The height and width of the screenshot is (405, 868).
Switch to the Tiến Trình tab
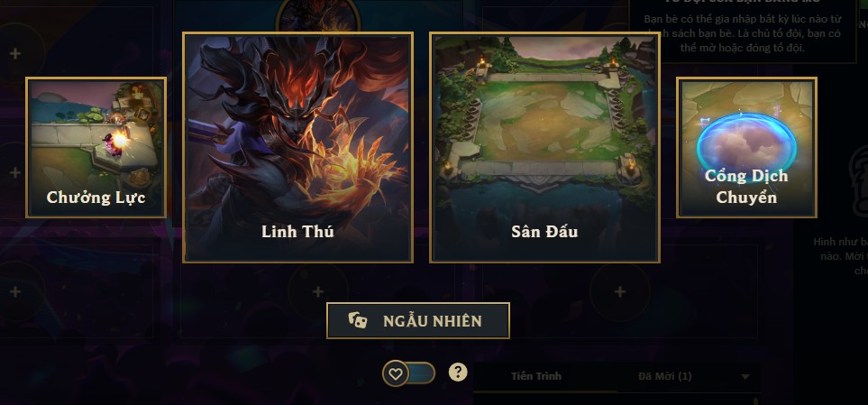point(536,376)
